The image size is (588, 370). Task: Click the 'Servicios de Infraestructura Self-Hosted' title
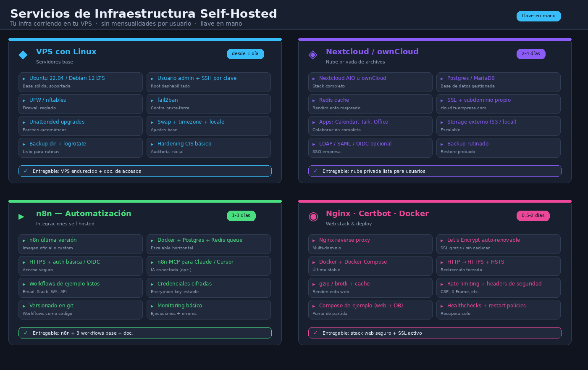[144, 14]
